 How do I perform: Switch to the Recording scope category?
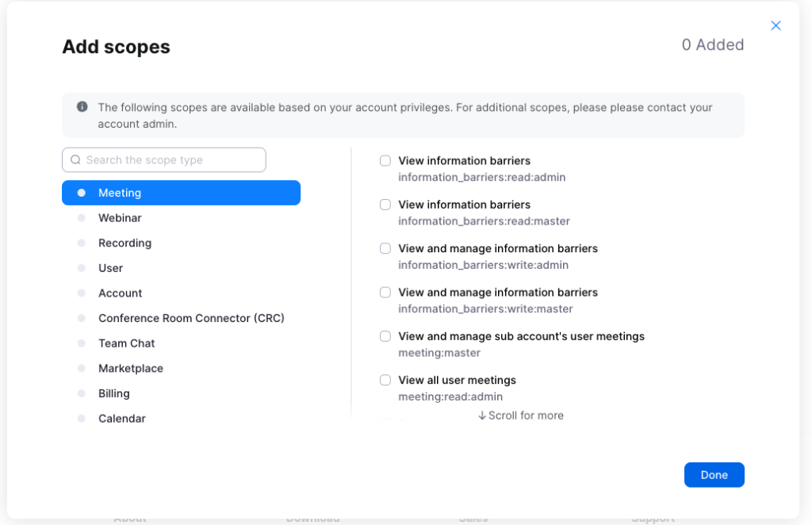[x=124, y=243]
